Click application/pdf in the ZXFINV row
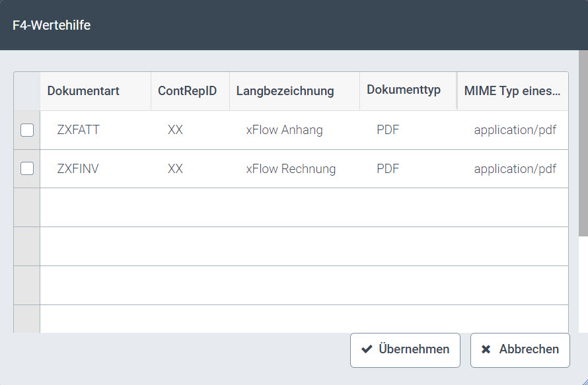Viewport: 588px width, 385px height. pos(515,169)
